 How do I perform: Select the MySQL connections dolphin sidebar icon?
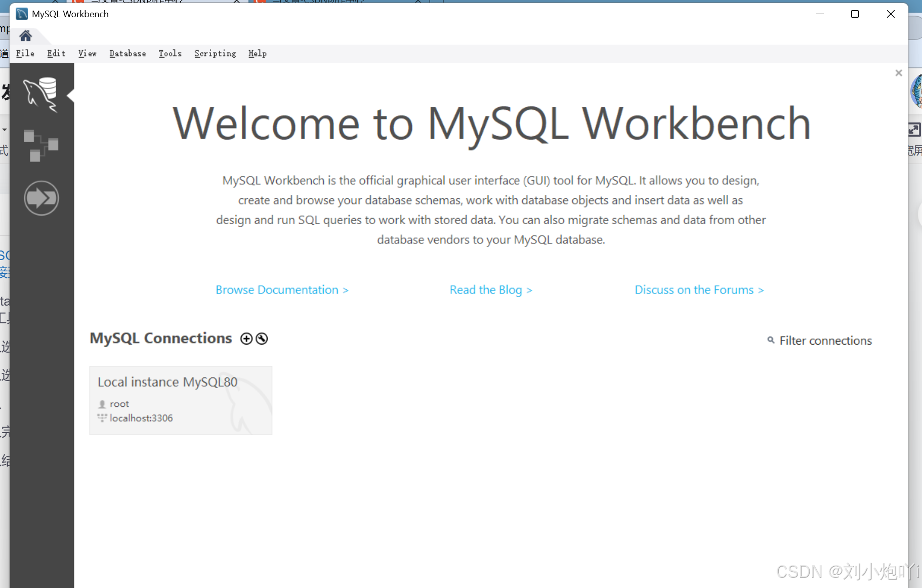click(x=41, y=95)
